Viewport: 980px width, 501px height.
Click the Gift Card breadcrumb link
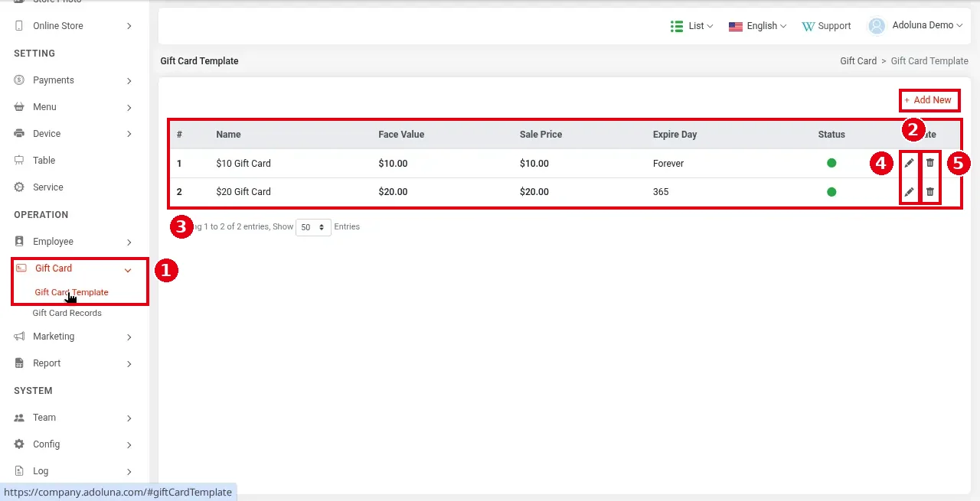pos(858,61)
